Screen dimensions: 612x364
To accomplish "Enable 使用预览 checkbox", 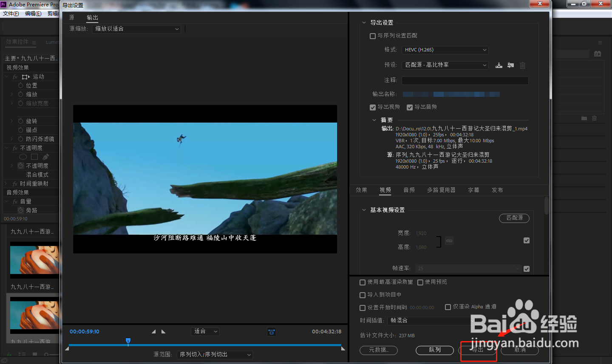I will pos(420,282).
